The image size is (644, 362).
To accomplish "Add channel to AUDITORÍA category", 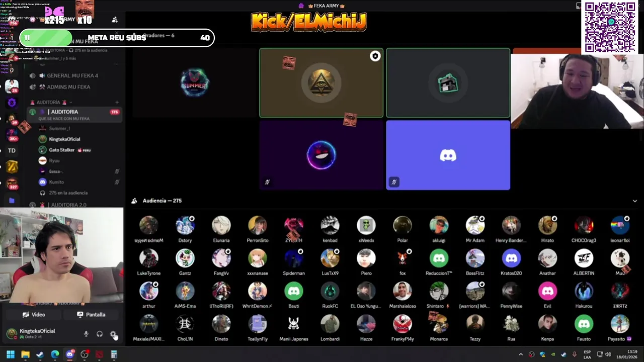I will (x=117, y=103).
